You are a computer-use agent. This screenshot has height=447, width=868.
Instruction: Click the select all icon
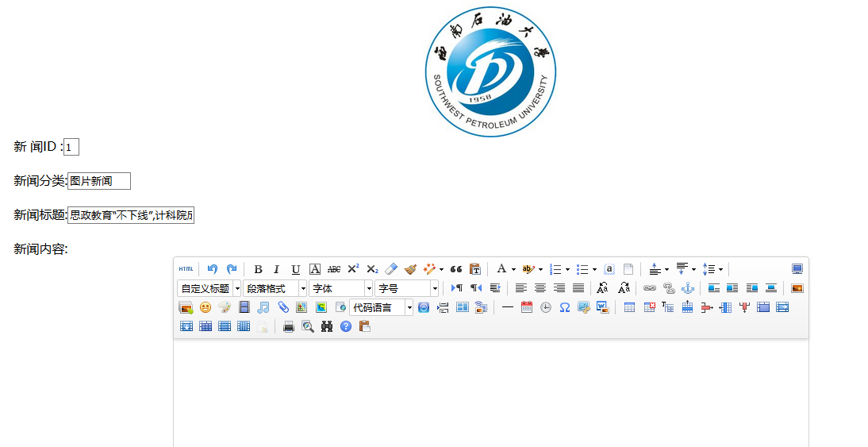pyautogui.click(x=609, y=269)
